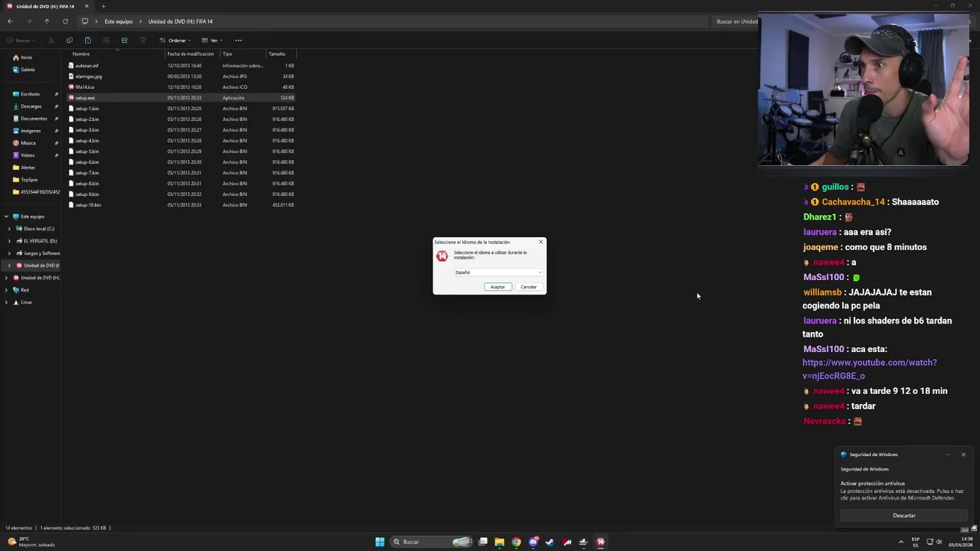The width and height of the screenshot is (980, 551).
Task: Open the three-dot more options menu
Action: click(238, 41)
